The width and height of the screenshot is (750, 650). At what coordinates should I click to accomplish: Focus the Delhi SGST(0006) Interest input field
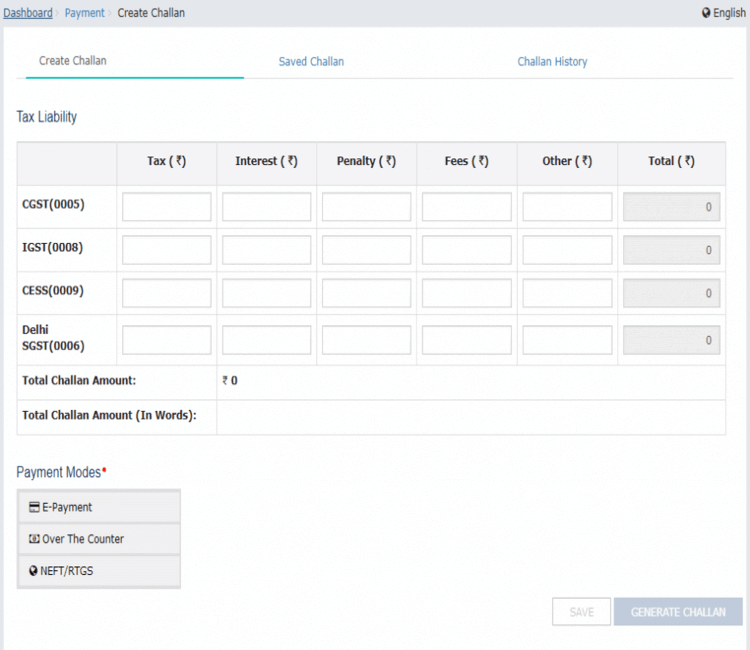[x=266, y=340]
